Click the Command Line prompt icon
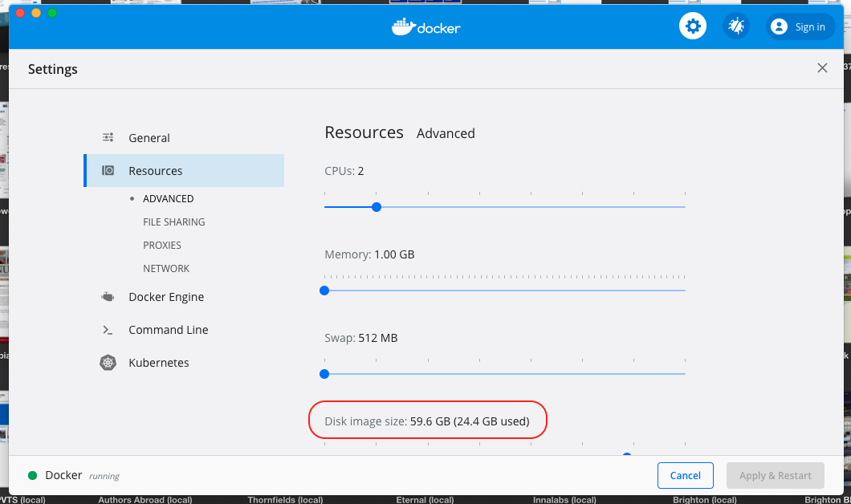Viewport: 851px width, 504px height. [x=108, y=330]
